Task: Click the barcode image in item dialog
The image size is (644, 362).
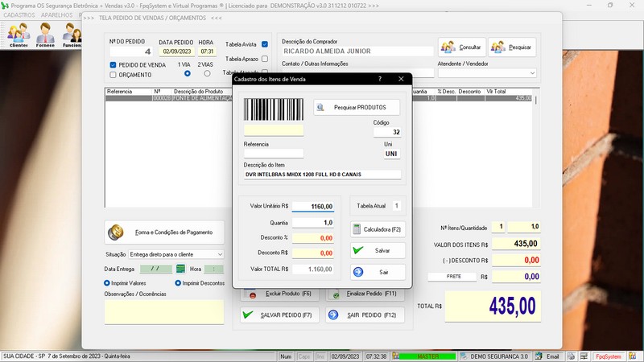Action: point(274,110)
